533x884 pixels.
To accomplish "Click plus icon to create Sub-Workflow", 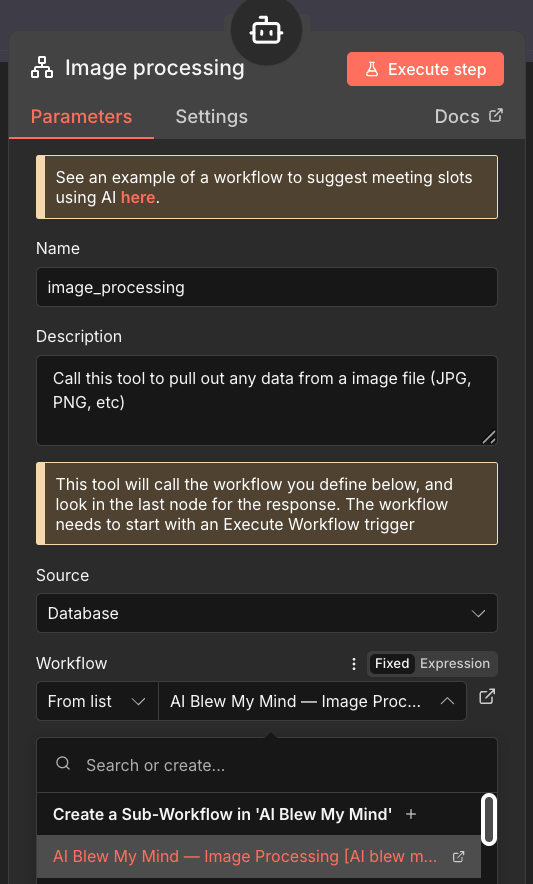I will coord(411,814).
